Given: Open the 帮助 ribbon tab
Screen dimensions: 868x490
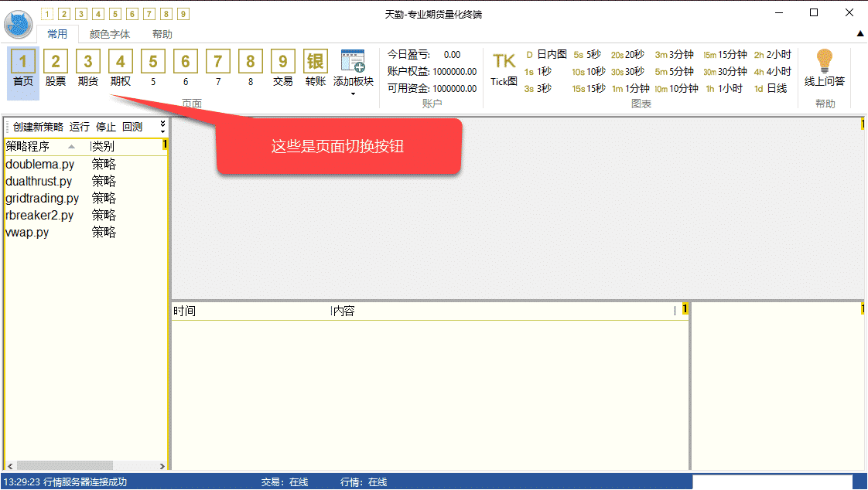Looking at the screenshot, I should coord(162,34).
